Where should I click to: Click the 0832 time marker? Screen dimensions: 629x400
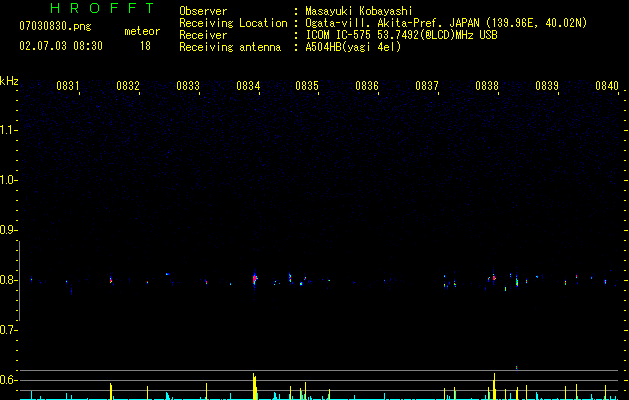[x=128, y=86]
